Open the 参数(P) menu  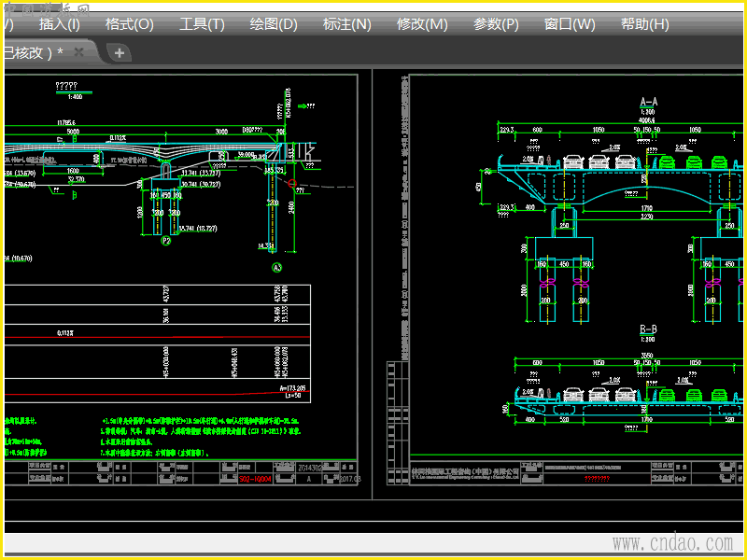[x=496, y=24]
